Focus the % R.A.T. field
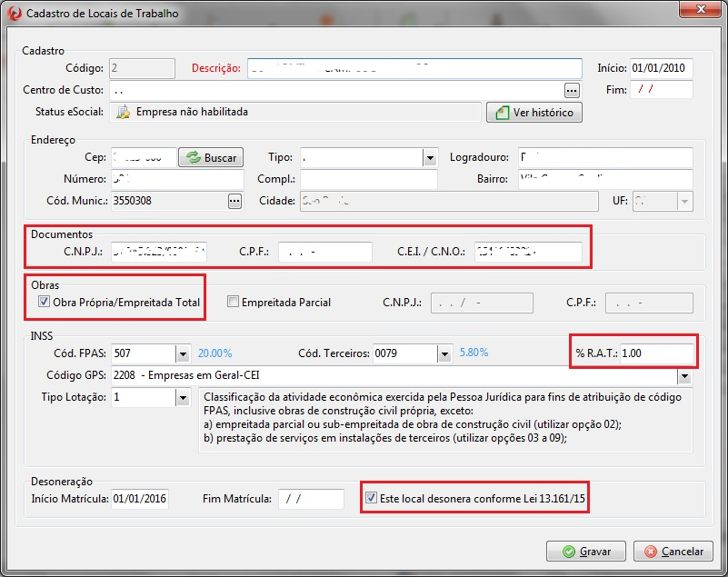 656,353
